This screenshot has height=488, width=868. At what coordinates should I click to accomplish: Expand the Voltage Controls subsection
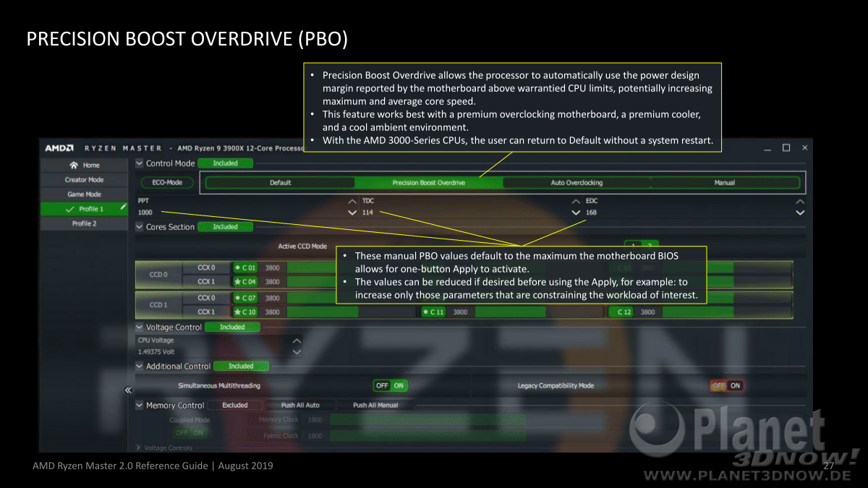[139, 448]
